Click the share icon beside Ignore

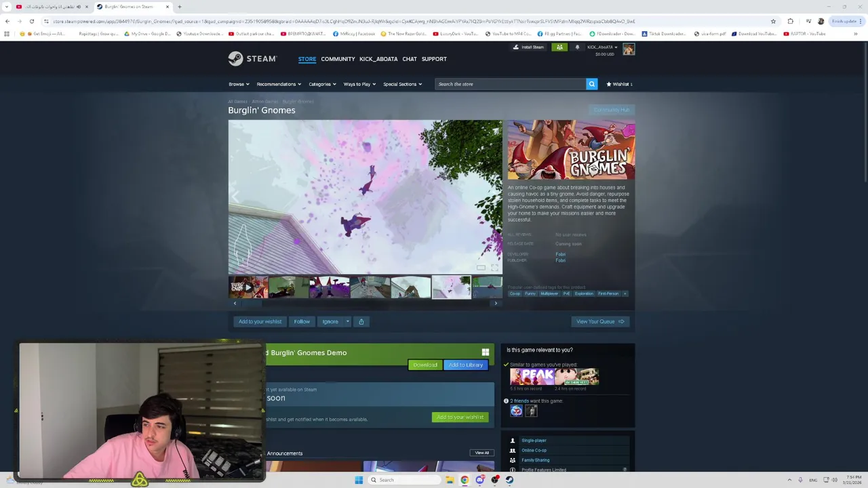click(361, 321)
